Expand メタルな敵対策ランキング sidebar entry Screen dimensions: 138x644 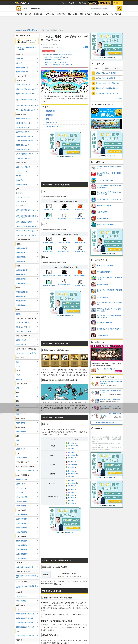coord(27,136)
